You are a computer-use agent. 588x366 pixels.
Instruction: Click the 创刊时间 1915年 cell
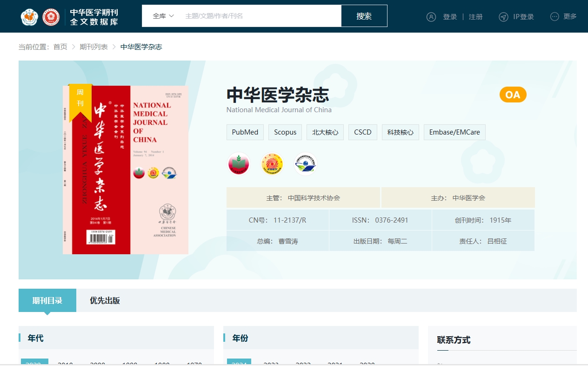[483, 220]
